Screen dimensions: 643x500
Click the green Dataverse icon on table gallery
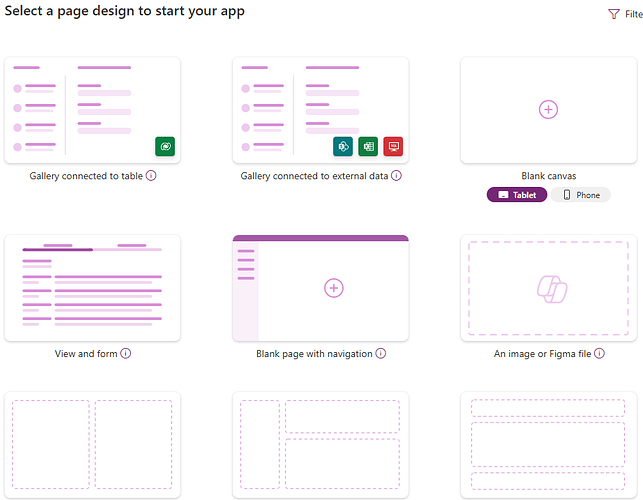(x=165, y=146)
